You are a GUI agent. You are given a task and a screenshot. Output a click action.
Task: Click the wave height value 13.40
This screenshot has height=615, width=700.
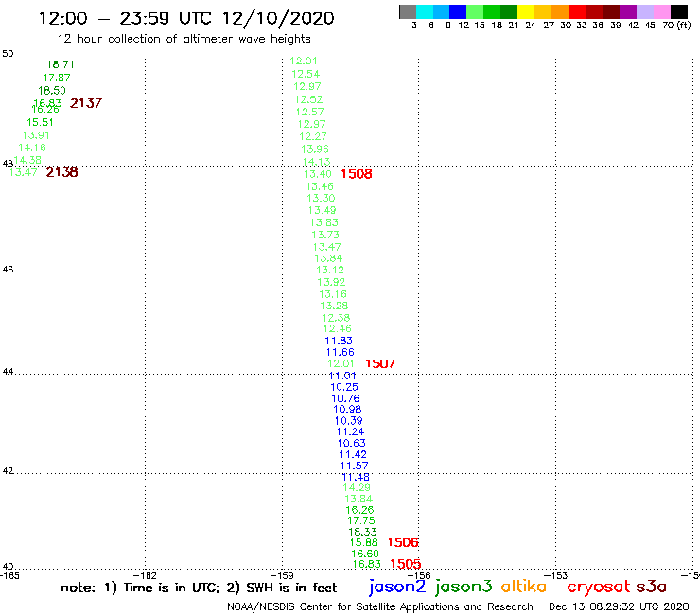pyautogui.click(x=318, y=174)
